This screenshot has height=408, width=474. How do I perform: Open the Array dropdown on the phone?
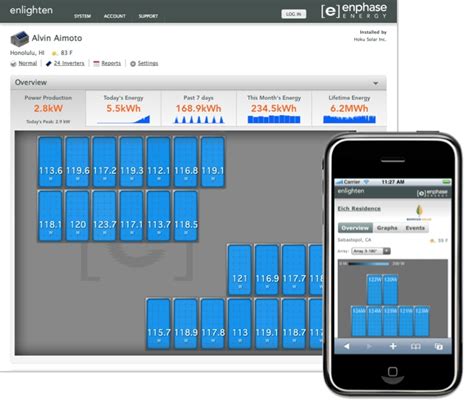click(x=371, y=251)
